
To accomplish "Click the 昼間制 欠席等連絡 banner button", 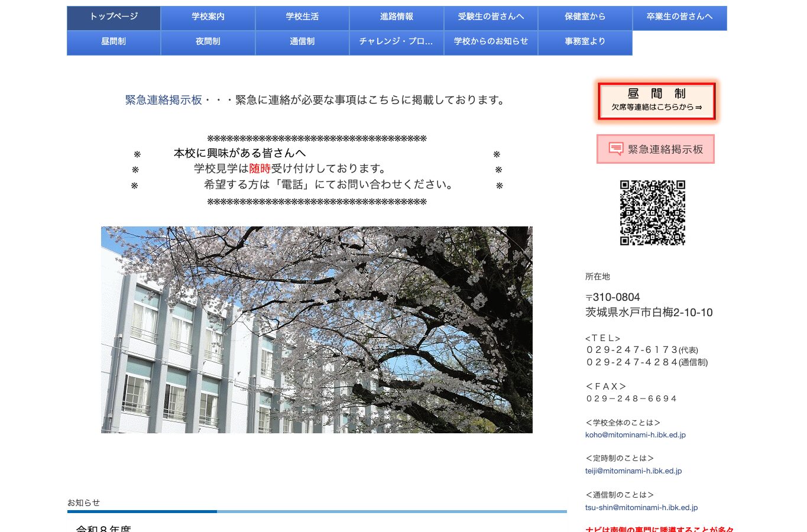I will pyautogui.click(x=656, y=100).
